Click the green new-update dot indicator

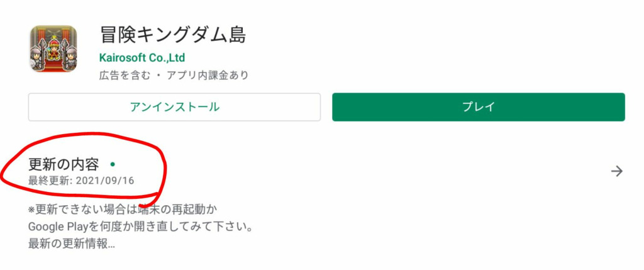113,164
